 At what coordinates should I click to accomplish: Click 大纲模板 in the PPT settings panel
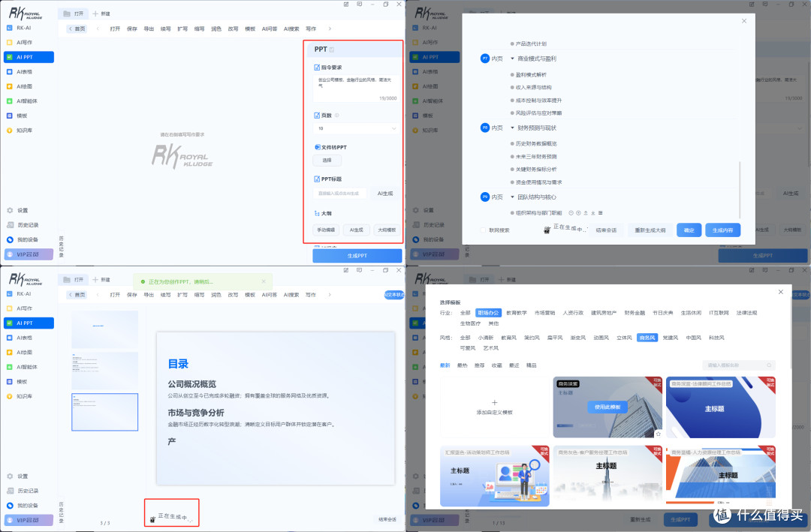click(387, 230)
